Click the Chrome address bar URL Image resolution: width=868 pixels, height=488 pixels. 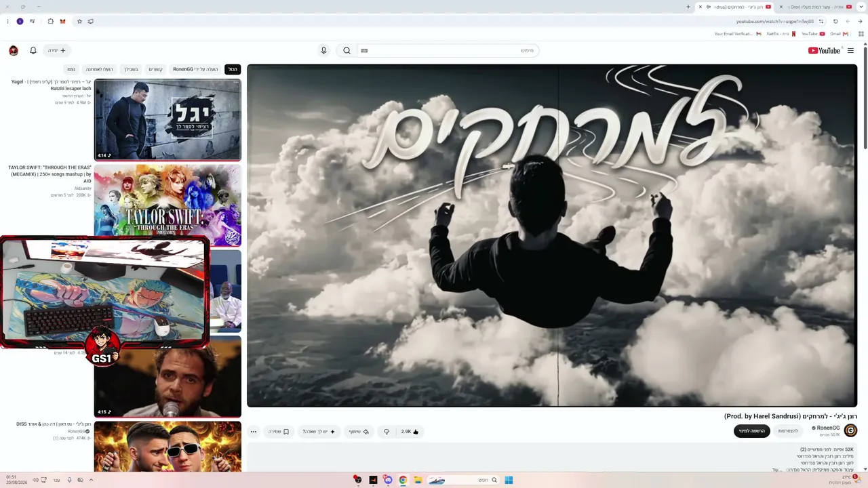click(774, 21)
